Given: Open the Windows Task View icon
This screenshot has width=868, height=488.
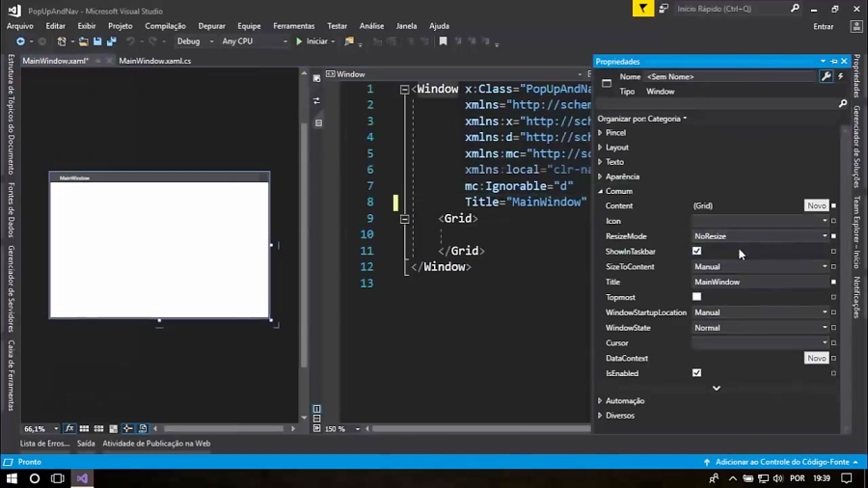Looking at the screenshot, I should pyautogui.click(x=58, y=478).
